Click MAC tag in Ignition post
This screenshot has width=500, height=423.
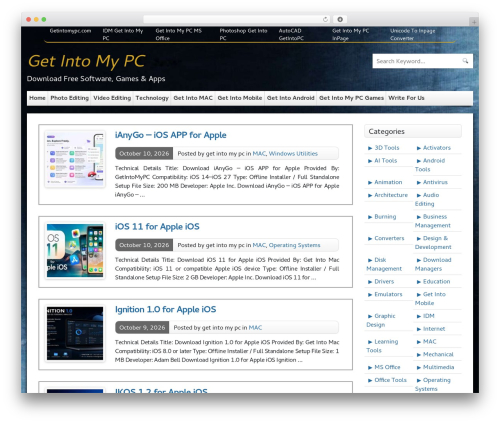point(255,328)
